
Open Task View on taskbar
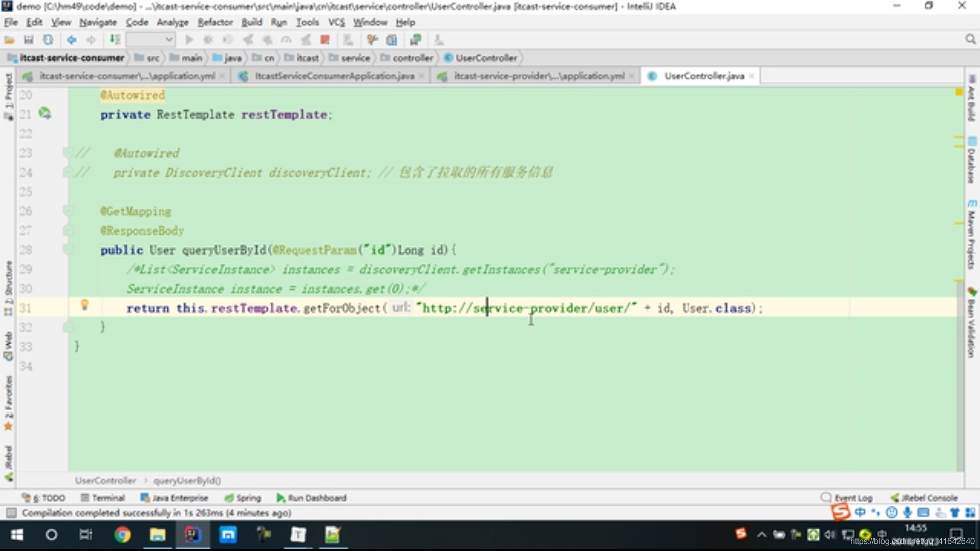tap(86, 535)
